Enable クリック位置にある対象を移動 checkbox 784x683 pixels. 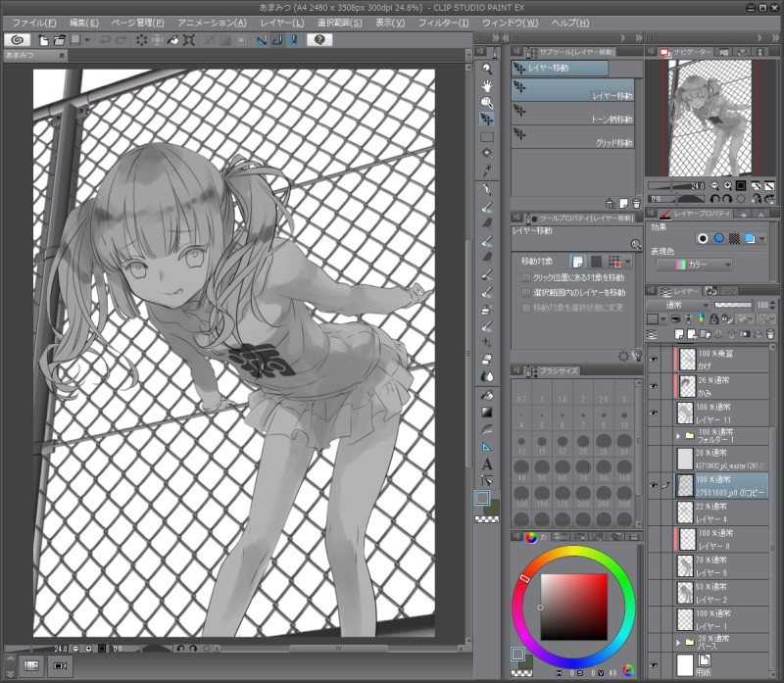click(526, 278)
